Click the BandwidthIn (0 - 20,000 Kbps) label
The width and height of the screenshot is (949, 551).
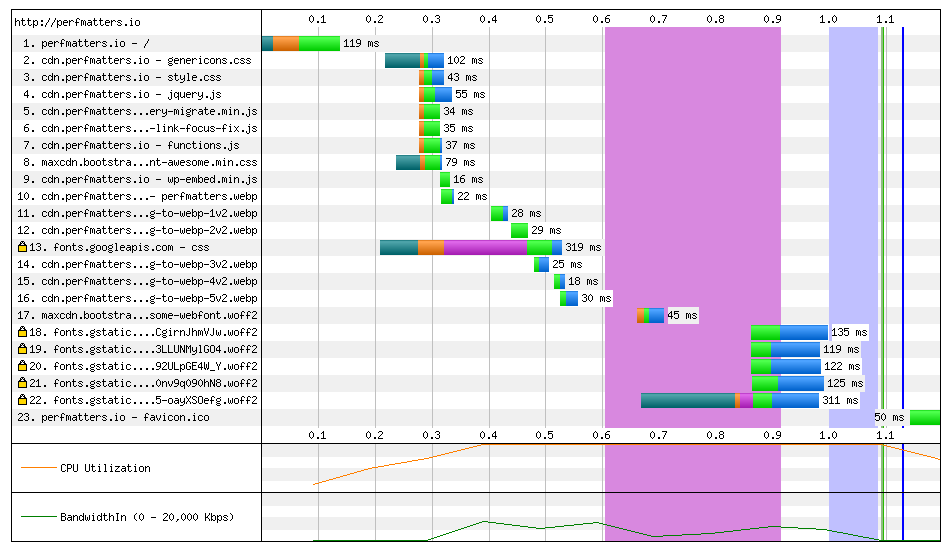pos(146,516)
